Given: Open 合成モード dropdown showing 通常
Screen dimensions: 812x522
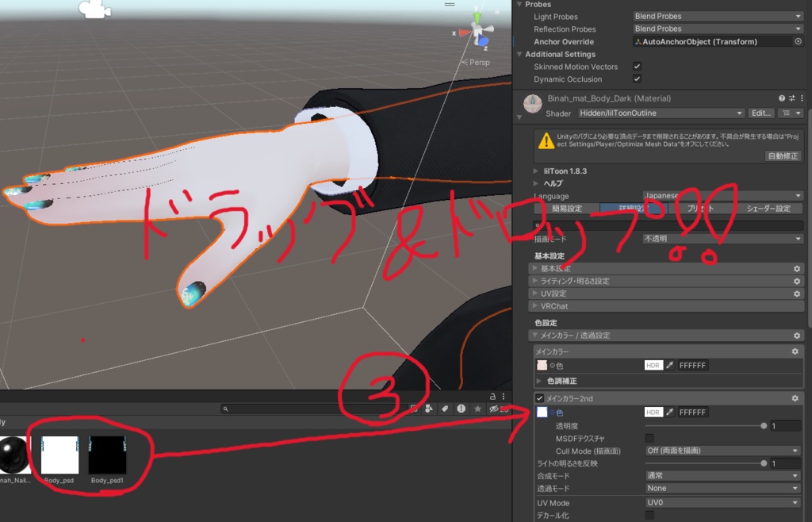Looking at the screenshot, I should pyautogui.click(x=723, y=475).
